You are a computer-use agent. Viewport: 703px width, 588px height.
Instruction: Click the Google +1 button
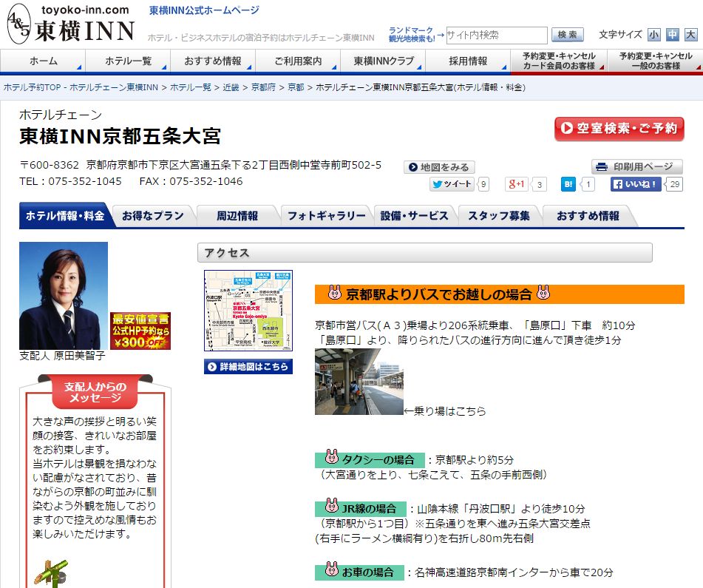(x=517, y=184)
